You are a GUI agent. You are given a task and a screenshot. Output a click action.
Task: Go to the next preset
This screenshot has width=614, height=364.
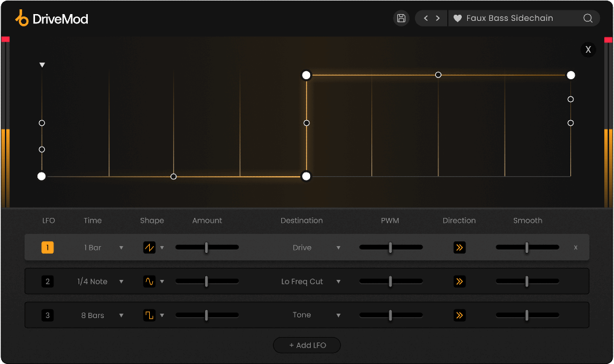click(x=437, y=18)
